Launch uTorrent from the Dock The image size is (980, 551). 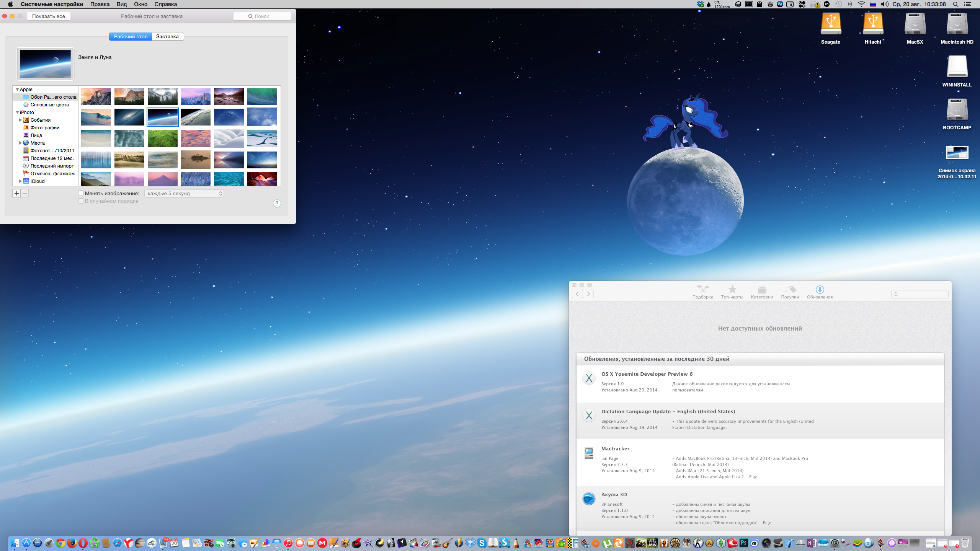tap(607, 543)
